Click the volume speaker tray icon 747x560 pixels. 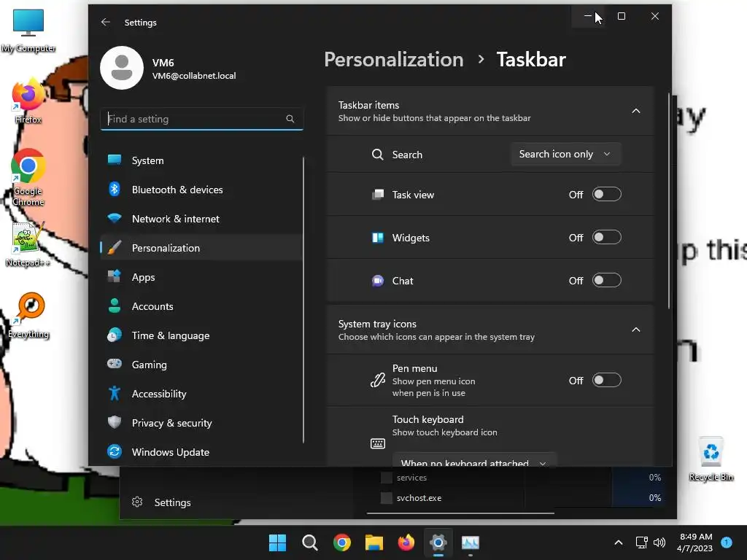tap(659, 542)
